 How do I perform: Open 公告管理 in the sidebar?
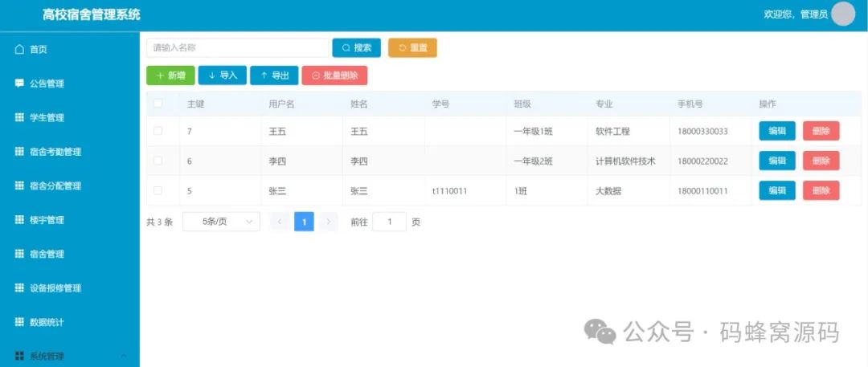point(70,84)
